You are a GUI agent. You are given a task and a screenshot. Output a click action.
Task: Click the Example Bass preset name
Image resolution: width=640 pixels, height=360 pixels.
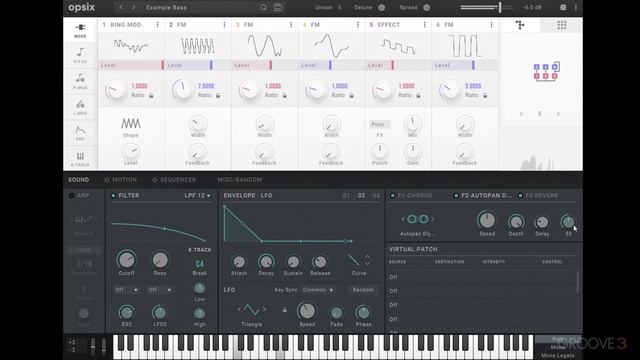[166, 7]
